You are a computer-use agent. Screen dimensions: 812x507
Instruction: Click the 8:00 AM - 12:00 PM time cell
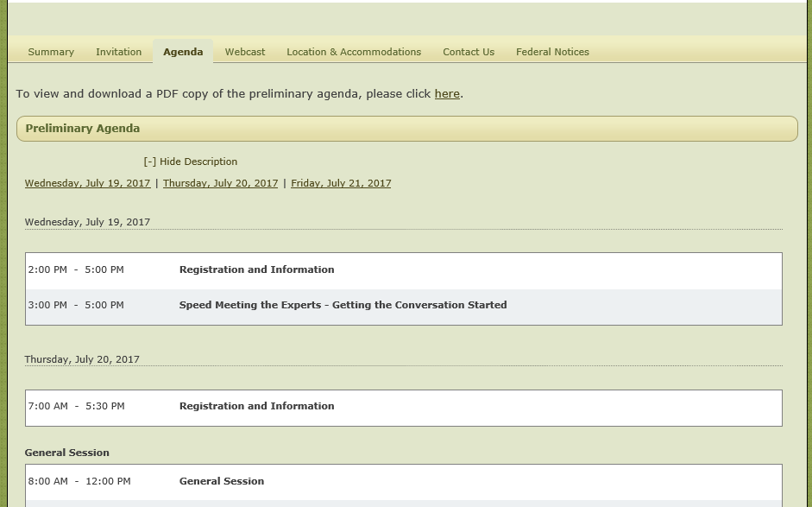click(x=79, y=481)
